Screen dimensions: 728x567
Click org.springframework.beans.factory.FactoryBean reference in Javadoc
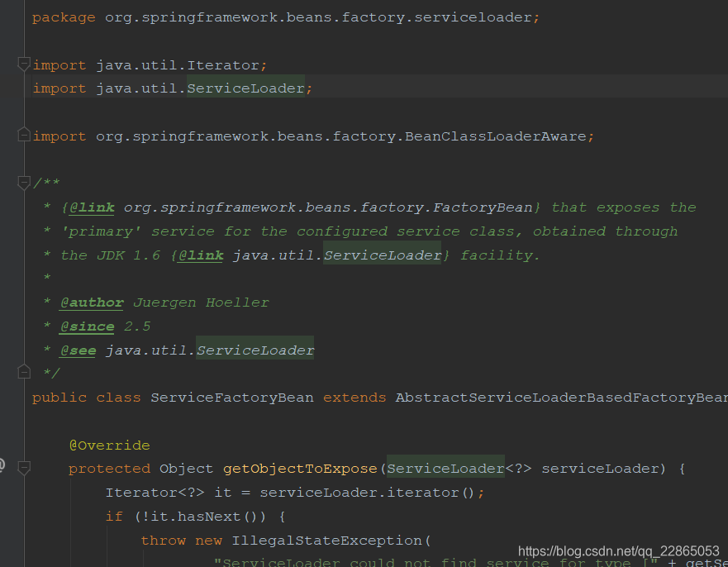328,207
